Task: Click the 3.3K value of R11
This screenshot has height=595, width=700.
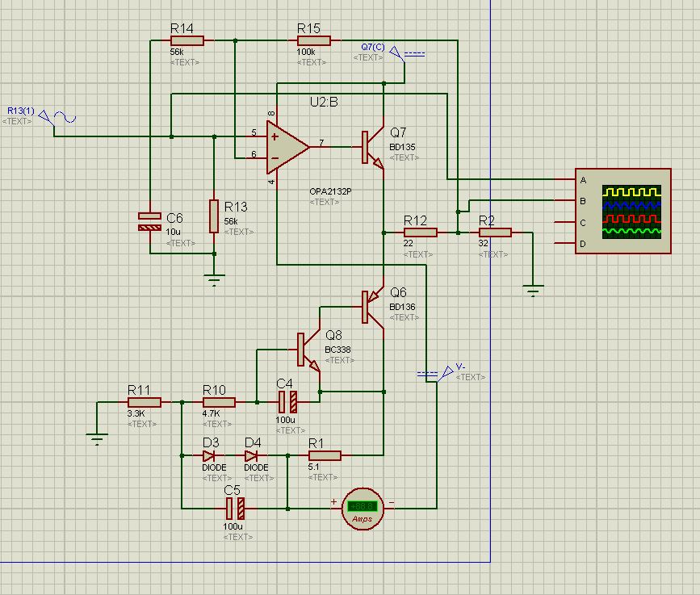Action: coord(136,413)
